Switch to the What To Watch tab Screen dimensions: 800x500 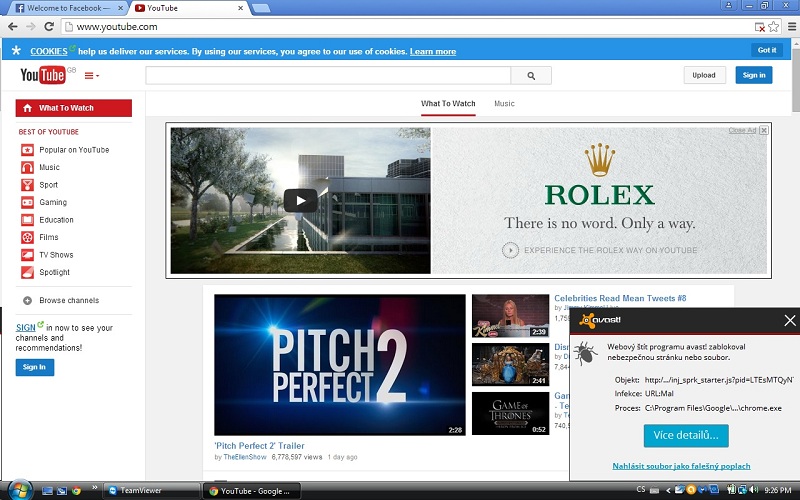448,104
